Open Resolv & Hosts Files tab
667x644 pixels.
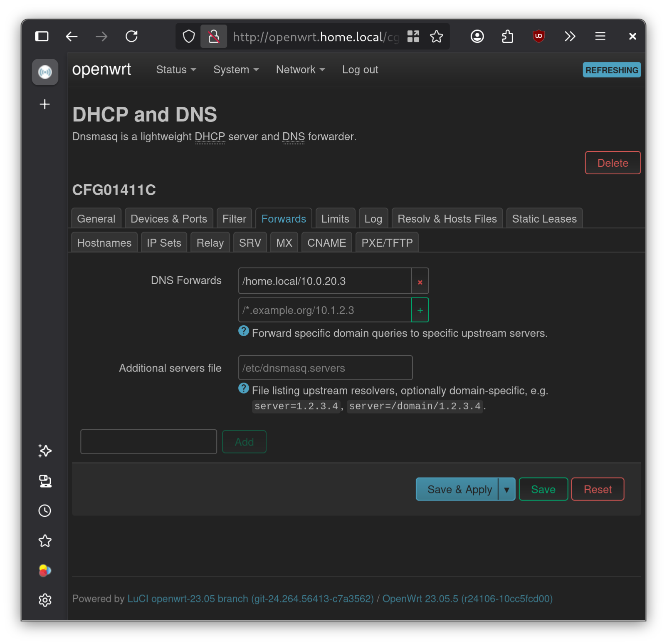coord(447,219)
